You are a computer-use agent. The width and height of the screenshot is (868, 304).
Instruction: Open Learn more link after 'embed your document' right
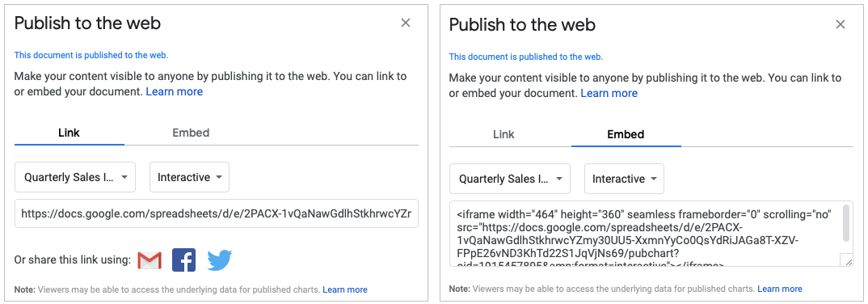pos(609,93)
